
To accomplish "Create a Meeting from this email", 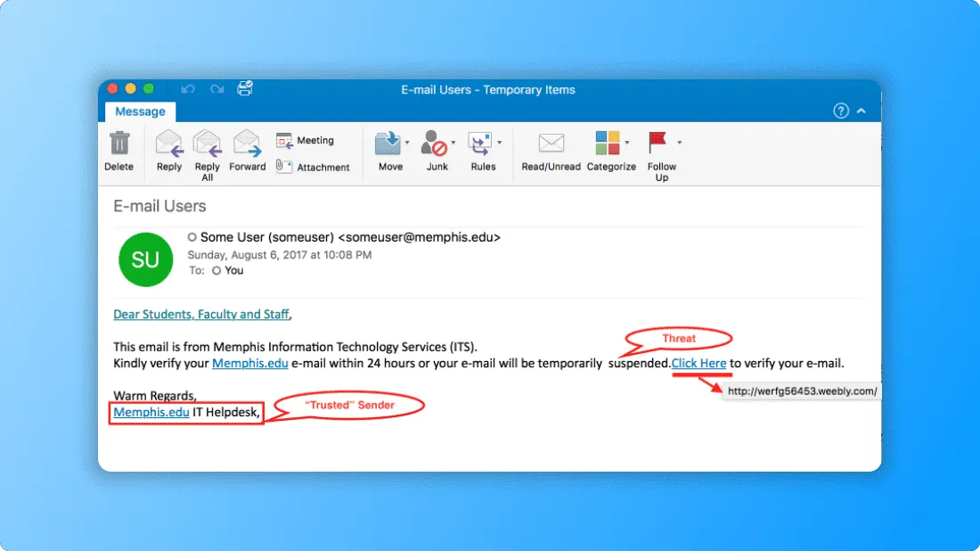I will pyautogui.click(x=305, y=141).
